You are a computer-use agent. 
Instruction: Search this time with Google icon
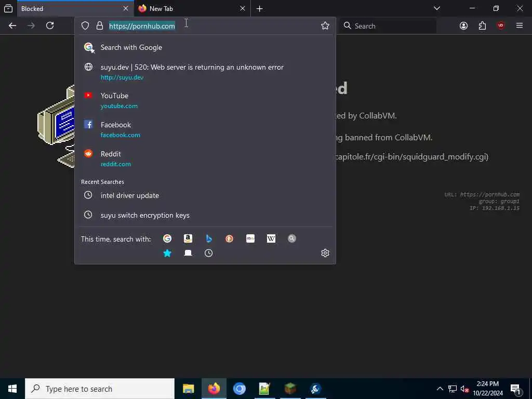167,238
